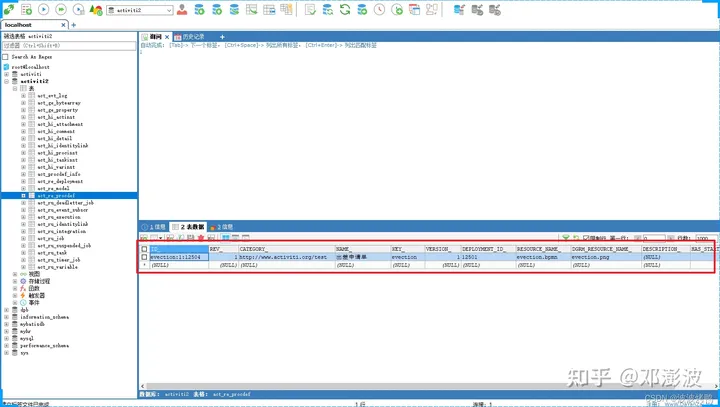The height and width of the screenshot is (407, 720).
Task: Check the evection:1:12504 row checkbox
Action: [144, 257]
